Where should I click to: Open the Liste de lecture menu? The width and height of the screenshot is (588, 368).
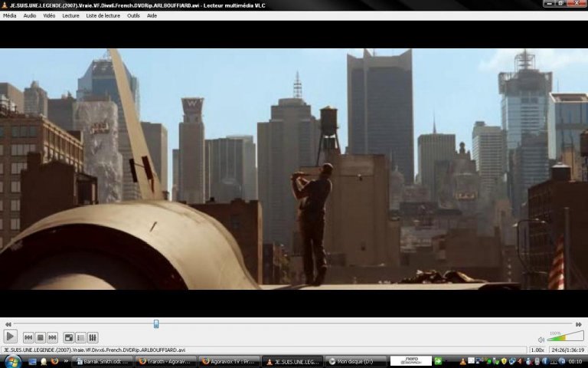[x=103, y=16]
